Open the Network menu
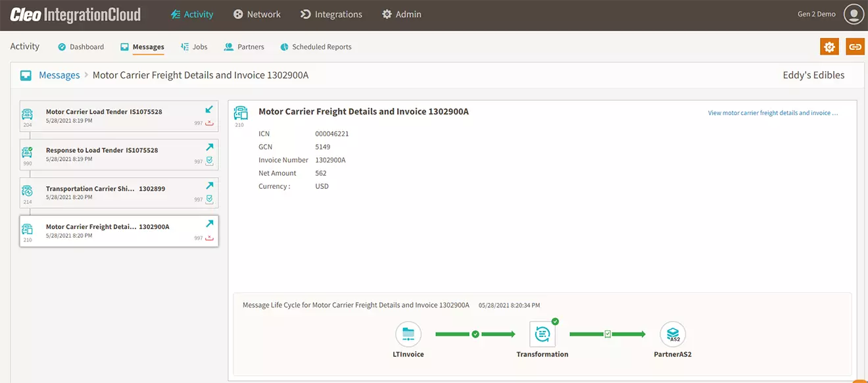The width and height of the screenshot is (868, 383). pyautogui.click(x=256, y=14)
